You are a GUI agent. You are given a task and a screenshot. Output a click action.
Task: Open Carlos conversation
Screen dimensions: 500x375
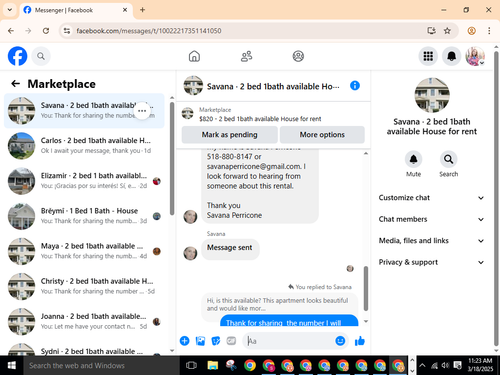coord(84,146)
